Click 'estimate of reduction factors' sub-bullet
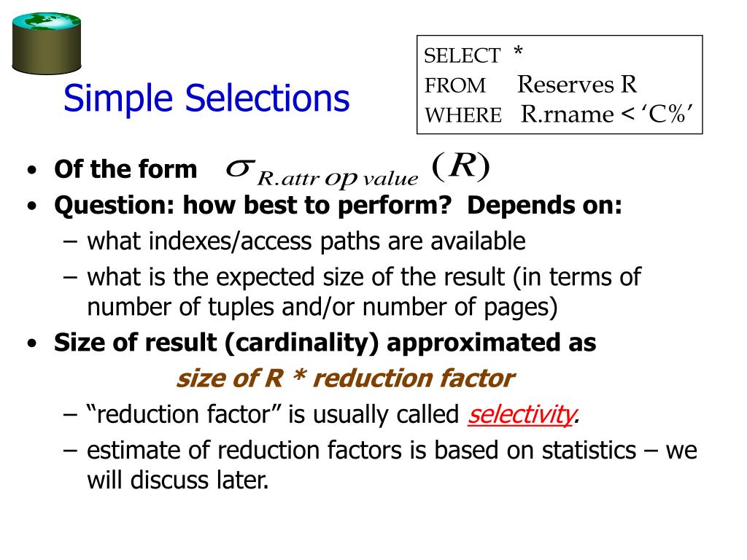The height and width of the screenshot is (560, 747). pos(392,451)
